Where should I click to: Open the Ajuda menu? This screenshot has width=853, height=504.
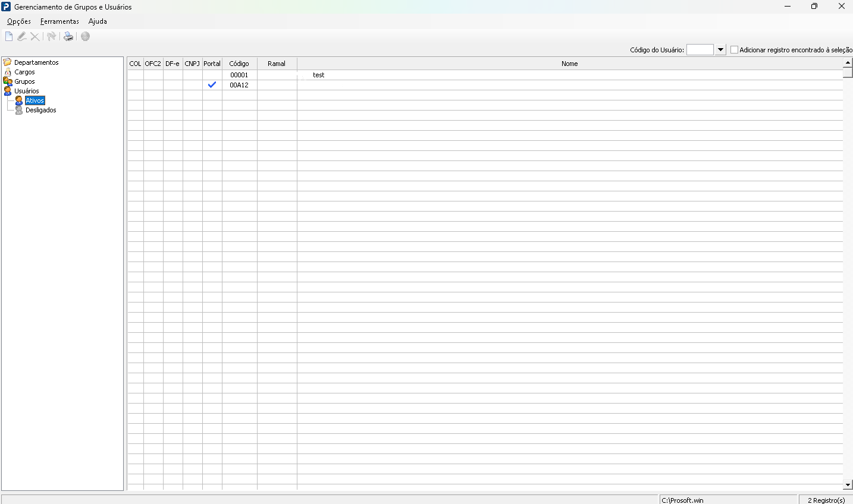tap(98, 21)
